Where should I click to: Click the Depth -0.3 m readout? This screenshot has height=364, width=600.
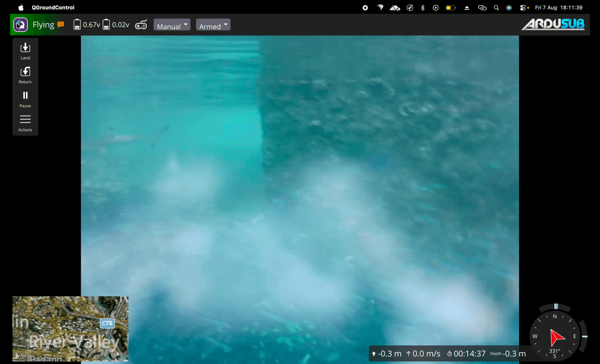pyautogui.click(x=508, y=354)
